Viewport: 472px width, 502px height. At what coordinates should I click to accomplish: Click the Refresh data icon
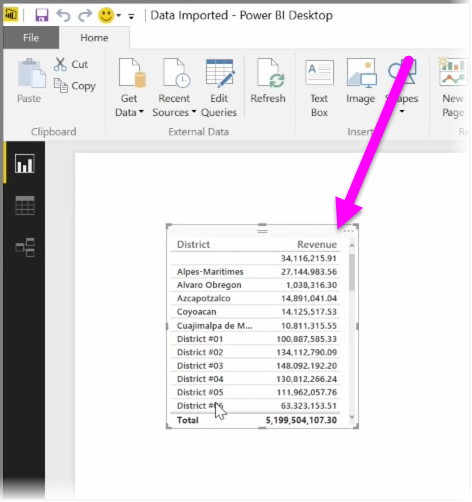point(268,81)
